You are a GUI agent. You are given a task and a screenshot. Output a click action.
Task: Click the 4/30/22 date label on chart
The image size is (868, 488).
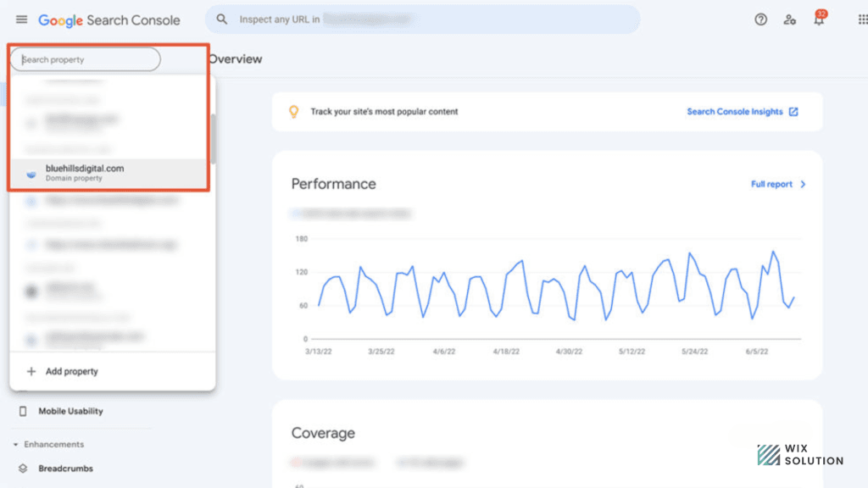coord(569,352)
